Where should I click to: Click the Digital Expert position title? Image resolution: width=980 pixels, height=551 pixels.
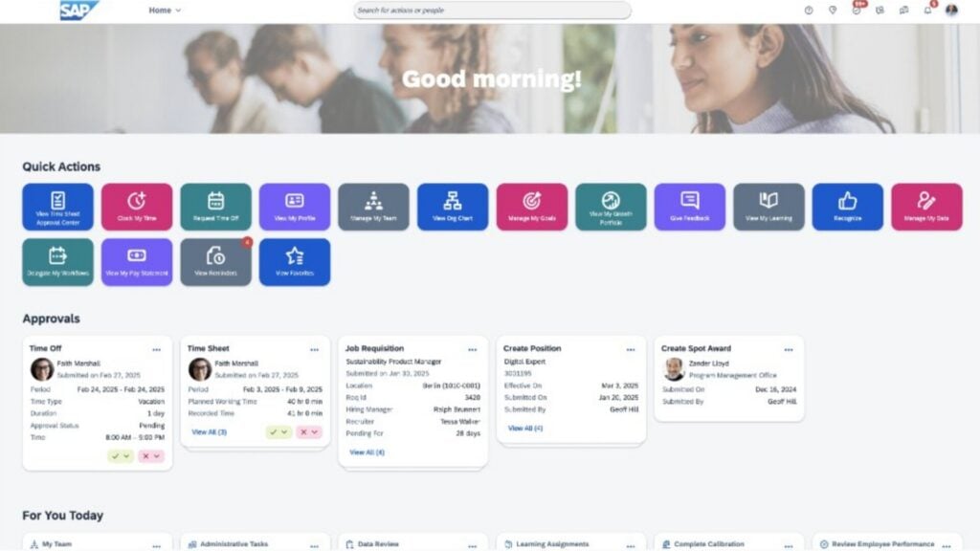click(x=524, y=361)
